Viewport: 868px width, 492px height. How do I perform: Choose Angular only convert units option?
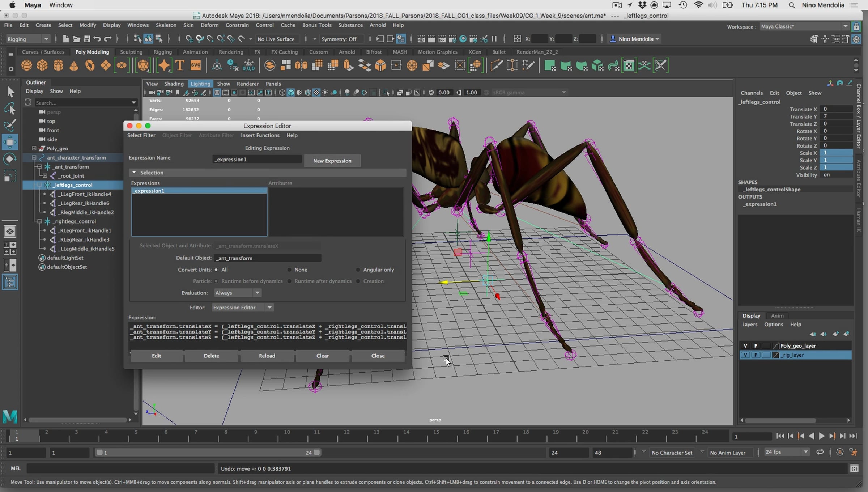coord(358,270)
